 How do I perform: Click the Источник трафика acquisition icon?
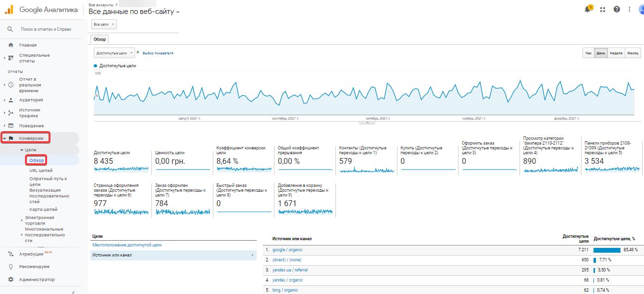pos(11,113)
